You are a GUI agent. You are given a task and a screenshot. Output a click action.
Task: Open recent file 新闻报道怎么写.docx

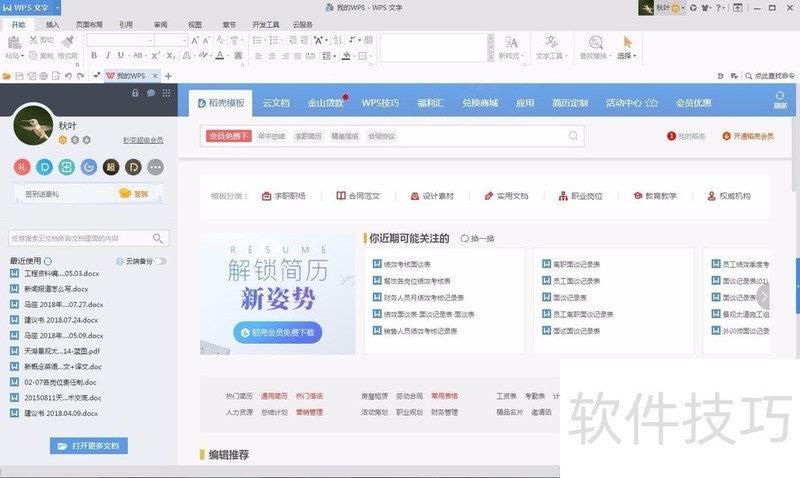[x=56, y=289]
